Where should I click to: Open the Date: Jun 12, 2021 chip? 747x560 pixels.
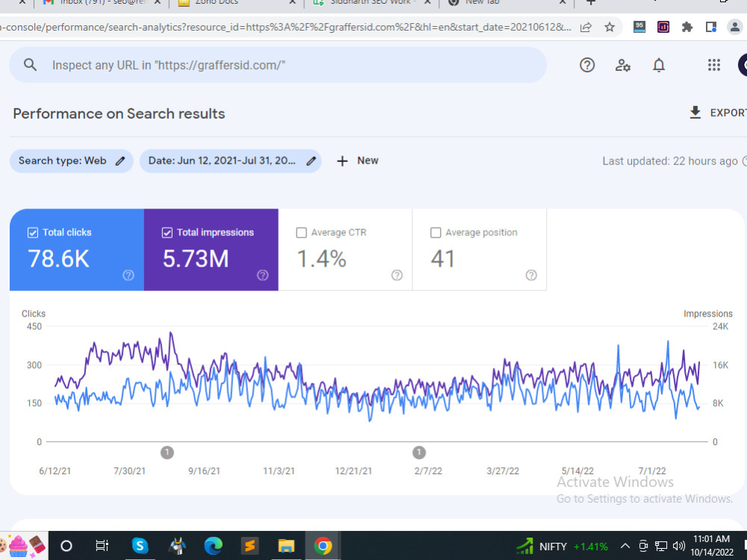click(x=230, y=161)
